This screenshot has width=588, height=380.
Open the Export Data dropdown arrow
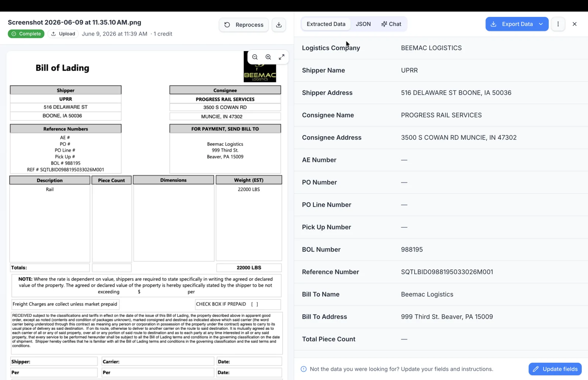pyautogui.click(x=541, y=24)
